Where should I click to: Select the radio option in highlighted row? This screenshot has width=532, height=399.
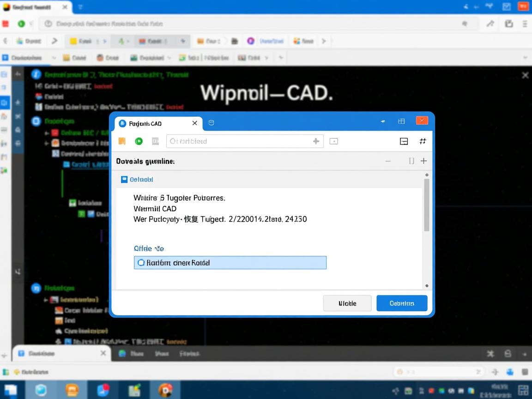141,263
